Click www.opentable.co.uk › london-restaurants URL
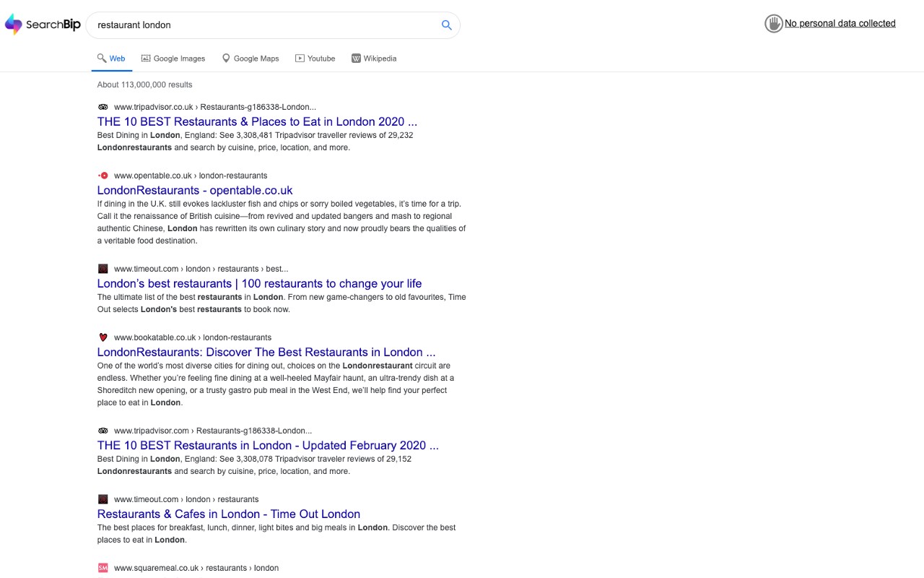The width and height of the screenshot is (924, 578). (x=191, y=176)
